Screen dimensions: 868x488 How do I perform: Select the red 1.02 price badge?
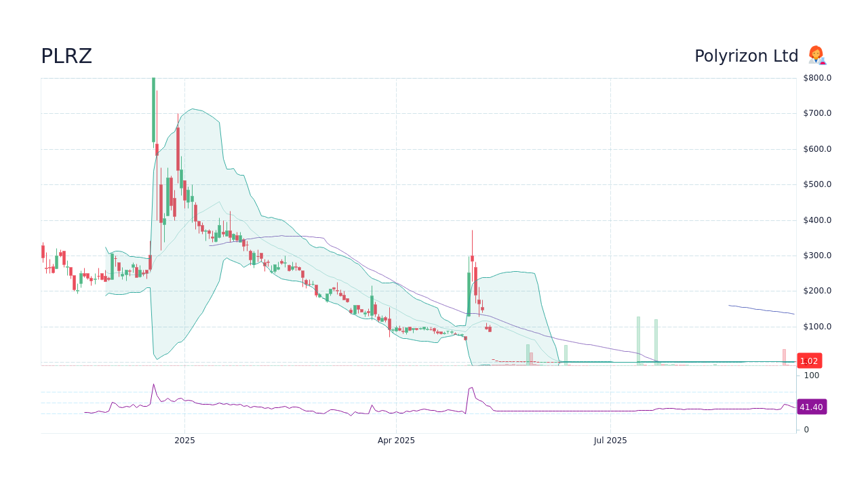[808, 361]
